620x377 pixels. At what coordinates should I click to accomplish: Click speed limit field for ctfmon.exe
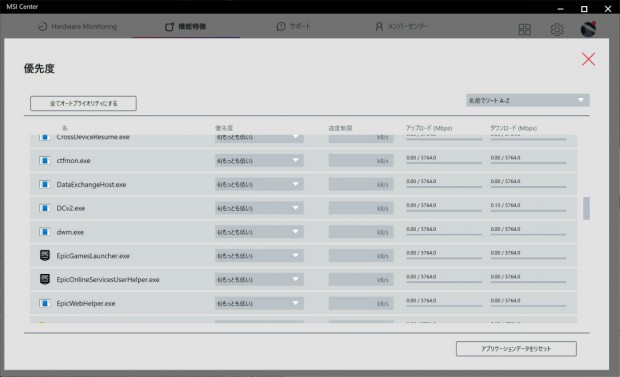361,161
